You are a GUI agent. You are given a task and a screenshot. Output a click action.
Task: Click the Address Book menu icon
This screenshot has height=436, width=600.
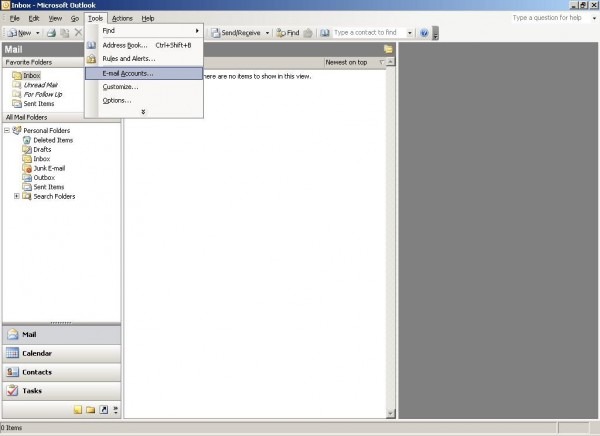(x=91, y=45)
